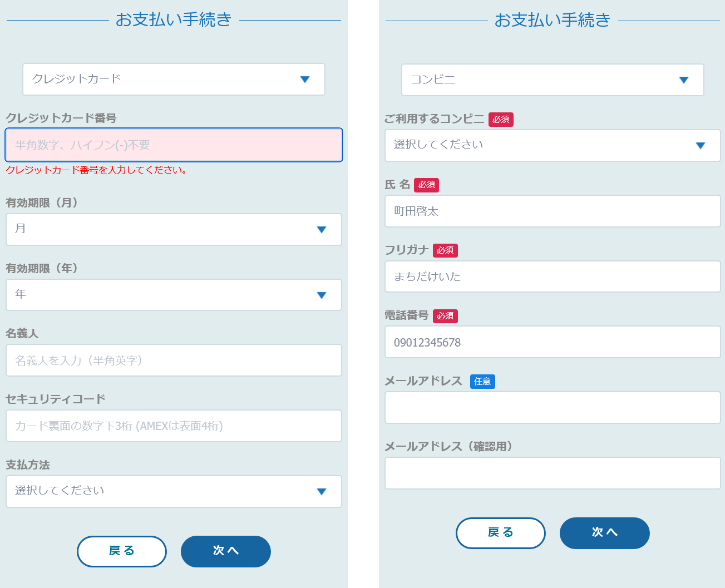725x588 pixels.
Task: Click the メールアドレス（確認用） confirmation field
Action: tap(553, 473)
